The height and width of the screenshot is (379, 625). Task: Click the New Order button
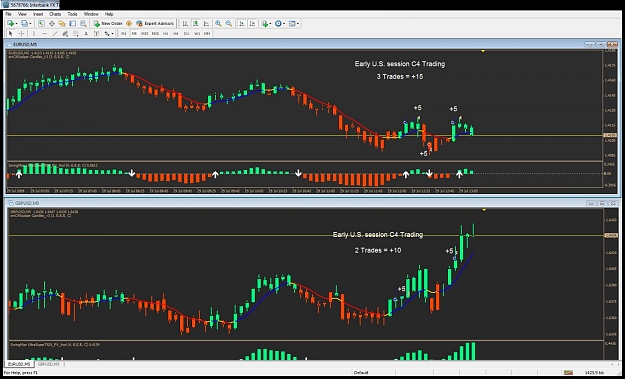108,24
